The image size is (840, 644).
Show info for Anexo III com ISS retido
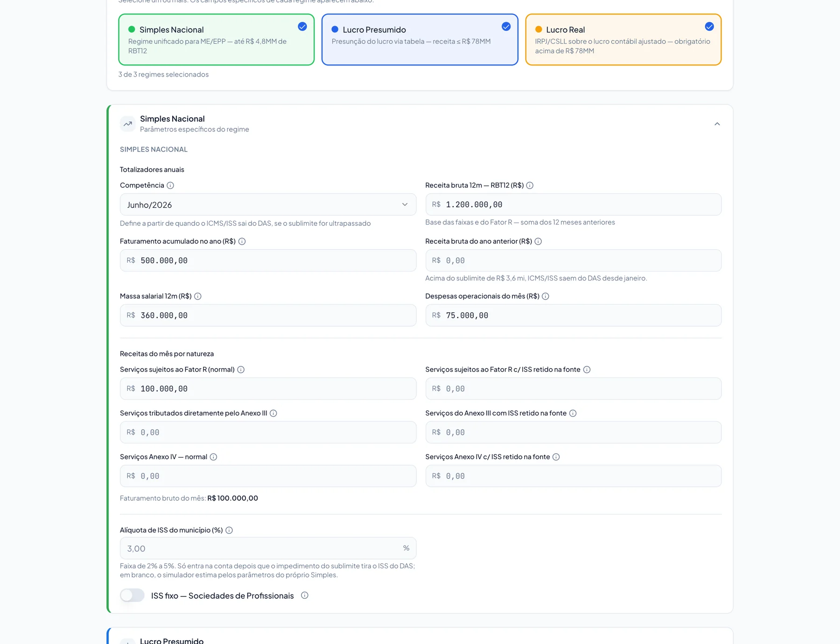pyautogui.click(x=573, y=413)
